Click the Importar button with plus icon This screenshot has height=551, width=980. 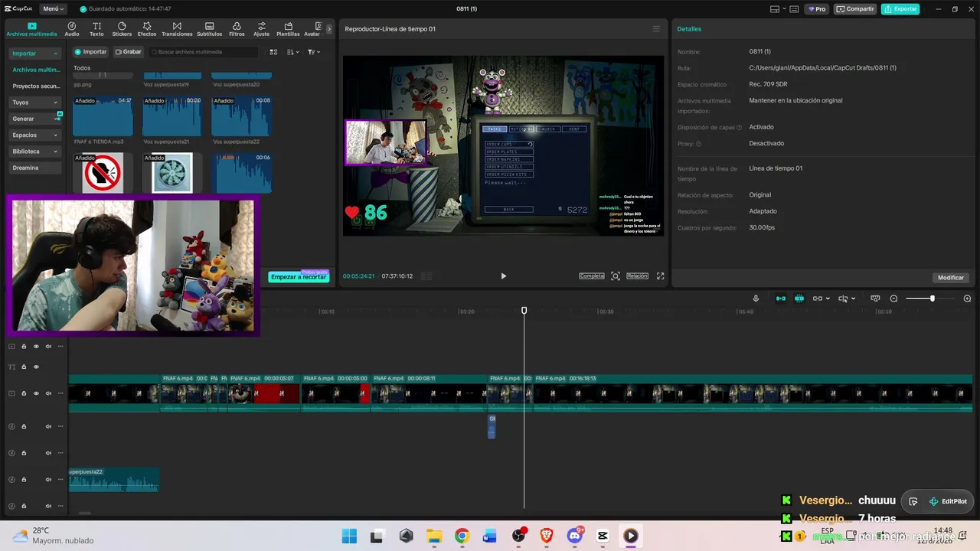(x=91, y=52)
